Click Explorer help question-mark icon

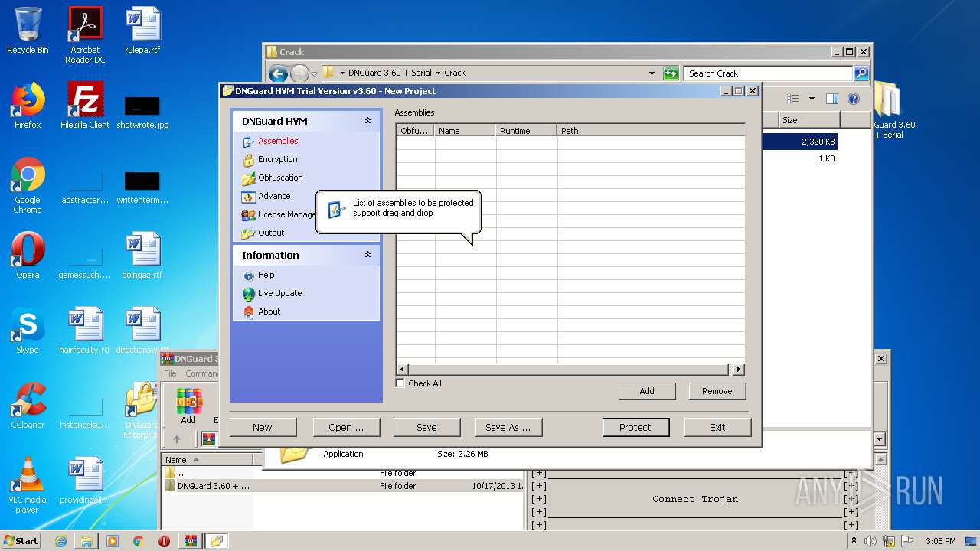(854, 99)
